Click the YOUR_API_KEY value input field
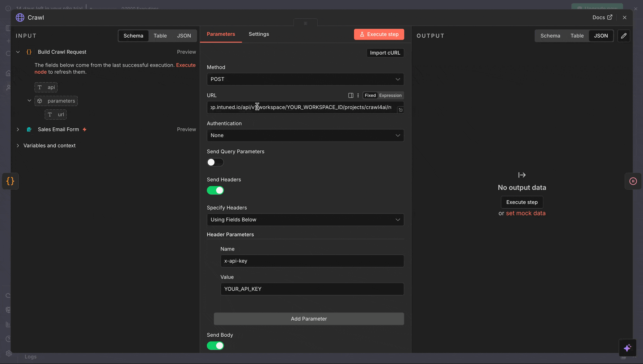This screenshot has height=364, width=643. tap(312, 289)
